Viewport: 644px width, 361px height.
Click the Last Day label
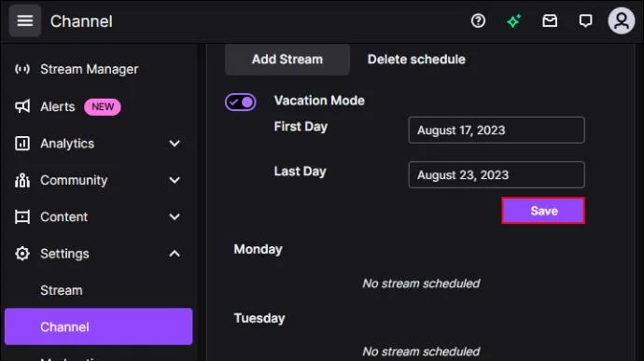click(300, 172)
